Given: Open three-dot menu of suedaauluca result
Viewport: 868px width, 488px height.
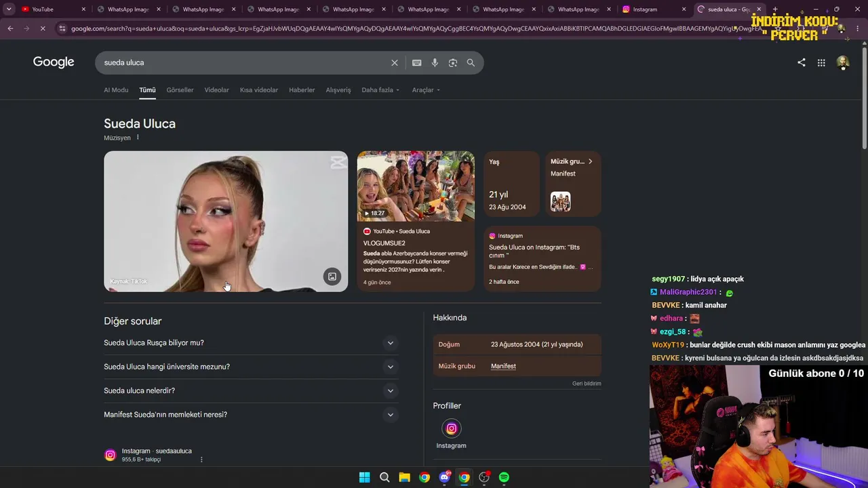Looking at the screenshot, I should tap(201, 460).
